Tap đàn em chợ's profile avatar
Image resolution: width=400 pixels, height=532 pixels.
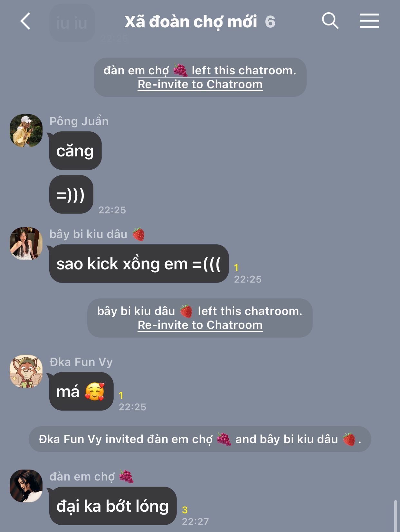[x=26, y=486]
